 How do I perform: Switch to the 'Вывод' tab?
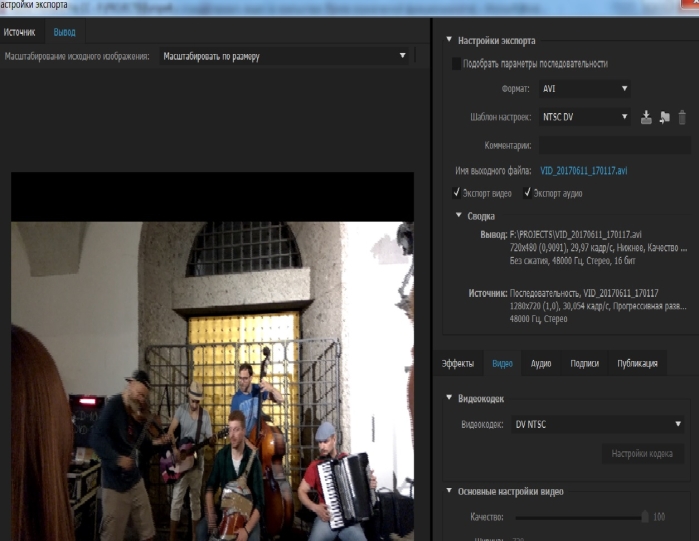pyautogui.click(x=65, y=32)
